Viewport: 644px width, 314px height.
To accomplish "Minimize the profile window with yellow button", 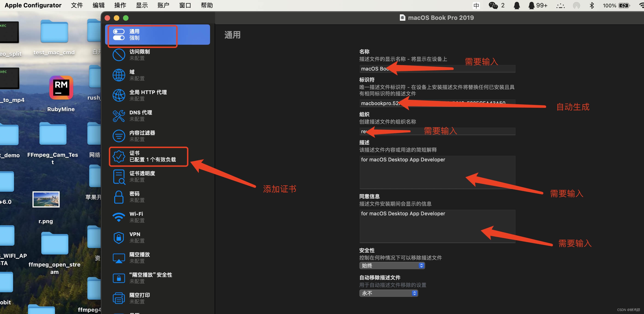I will (117, 18).
